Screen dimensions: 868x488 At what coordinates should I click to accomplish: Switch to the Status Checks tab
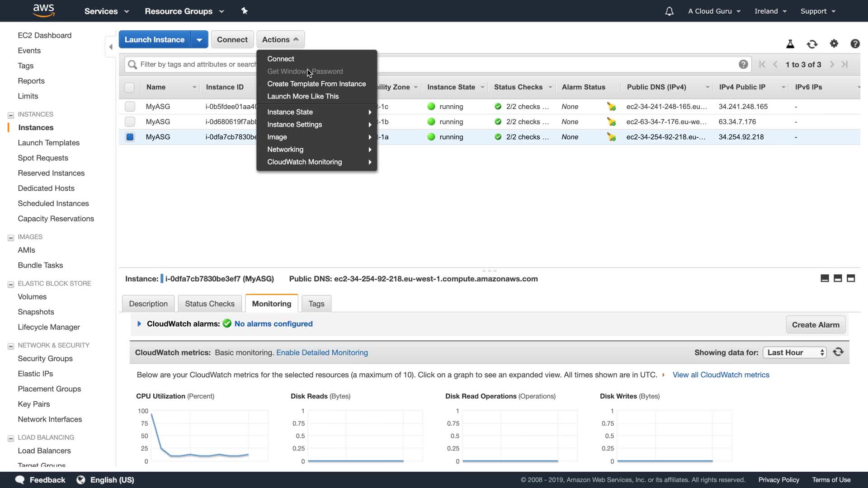[209, 304]
